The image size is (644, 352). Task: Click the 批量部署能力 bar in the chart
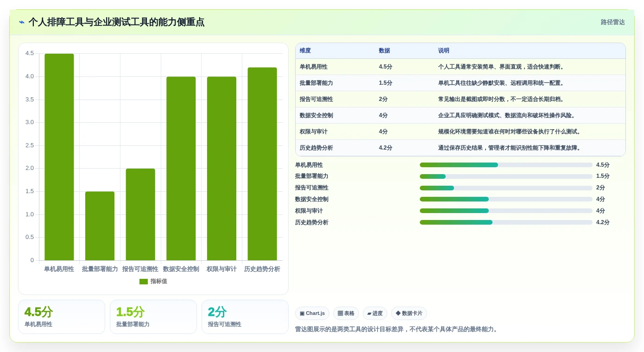click(100, 226)
